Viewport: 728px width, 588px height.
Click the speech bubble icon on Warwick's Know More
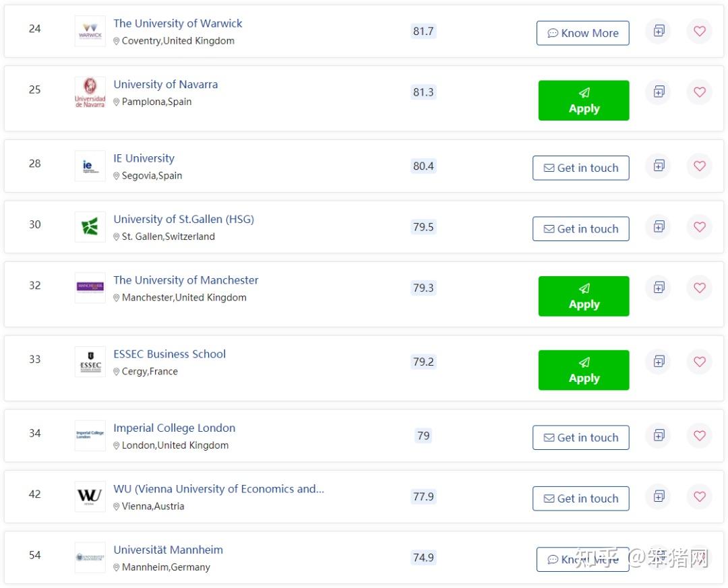tap(553, 32)
